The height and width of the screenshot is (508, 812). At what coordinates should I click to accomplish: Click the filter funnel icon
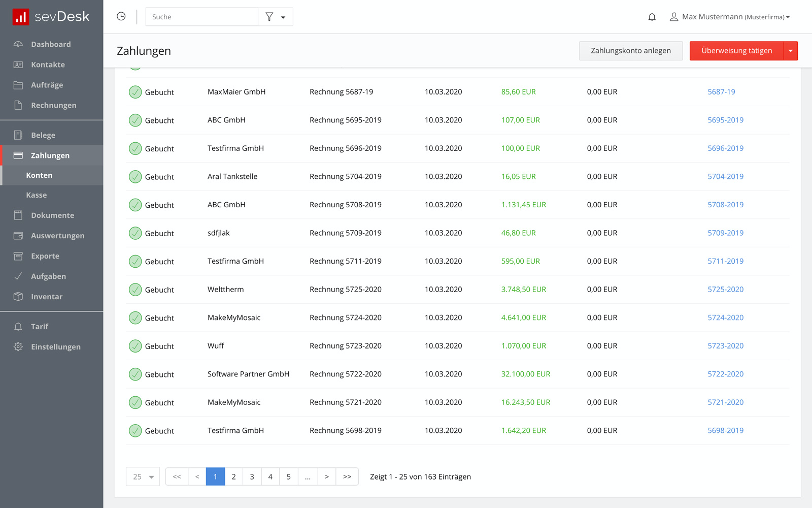coord(269,17)
